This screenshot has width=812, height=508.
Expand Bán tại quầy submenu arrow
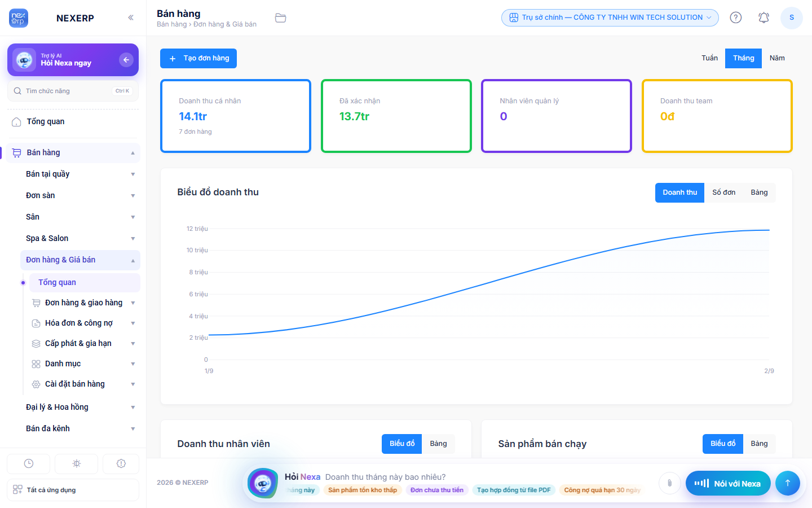click(133, 174)
